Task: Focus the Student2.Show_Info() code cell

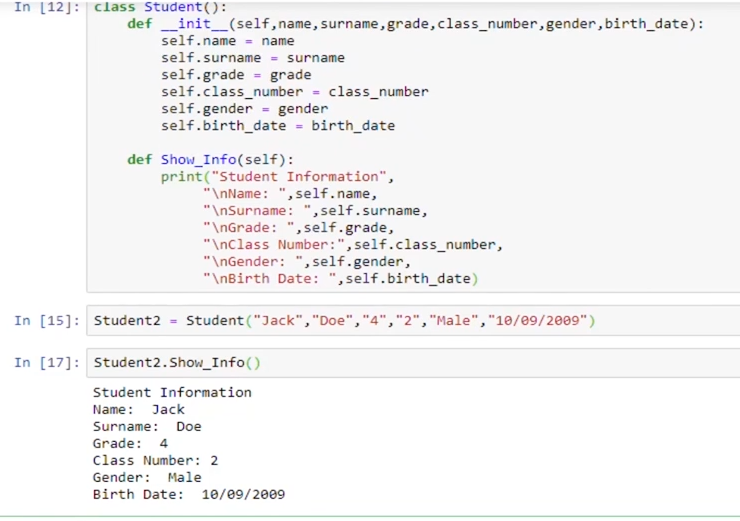Action: coord(177,362)
